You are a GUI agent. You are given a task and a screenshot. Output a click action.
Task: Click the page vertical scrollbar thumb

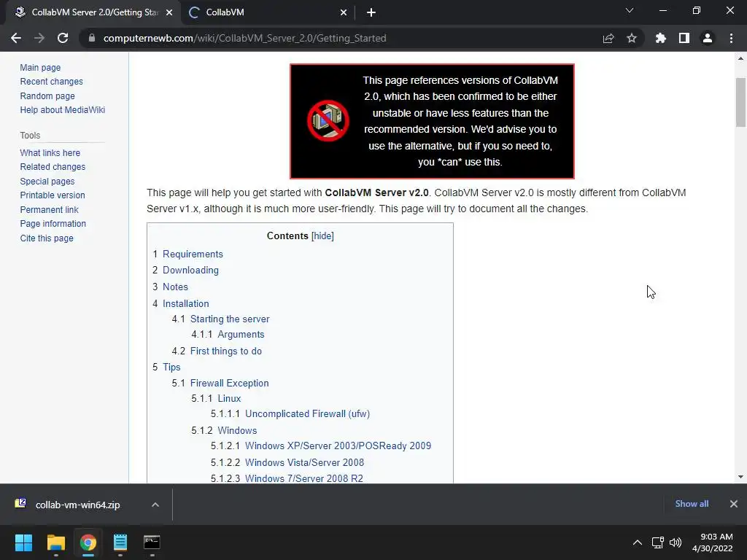pos(740,102)
